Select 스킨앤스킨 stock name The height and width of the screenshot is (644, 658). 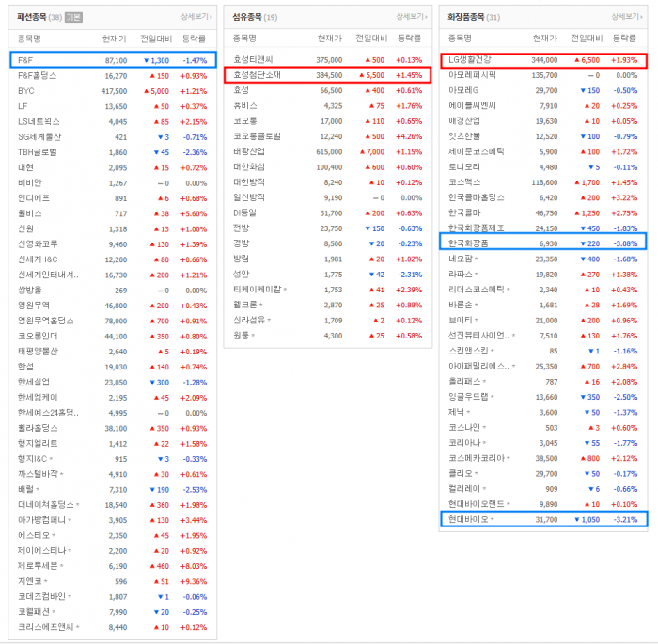(x=468, y=351)
